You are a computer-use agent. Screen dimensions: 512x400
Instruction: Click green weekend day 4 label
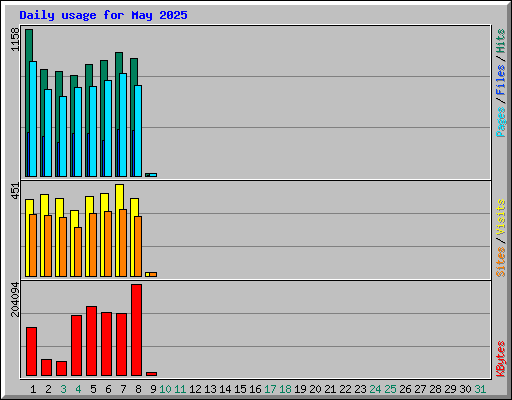point(78,389)
